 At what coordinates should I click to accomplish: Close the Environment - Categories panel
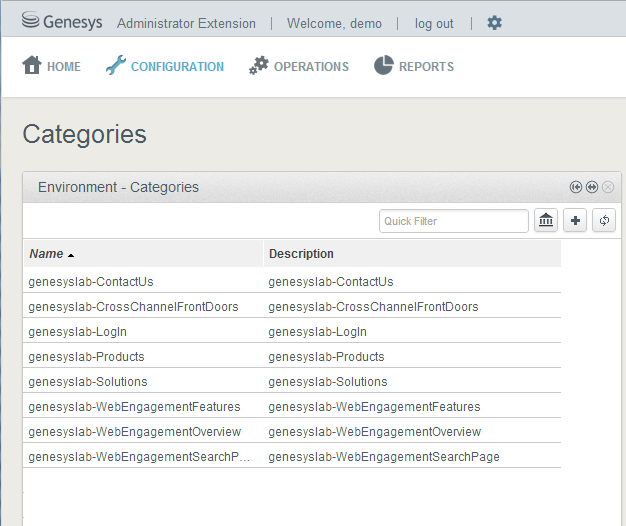tap(608, 187)
